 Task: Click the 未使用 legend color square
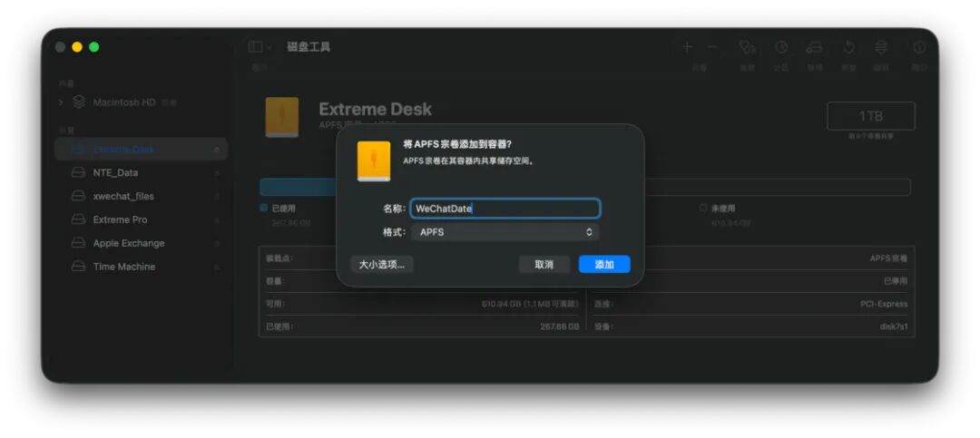point(703,208)
